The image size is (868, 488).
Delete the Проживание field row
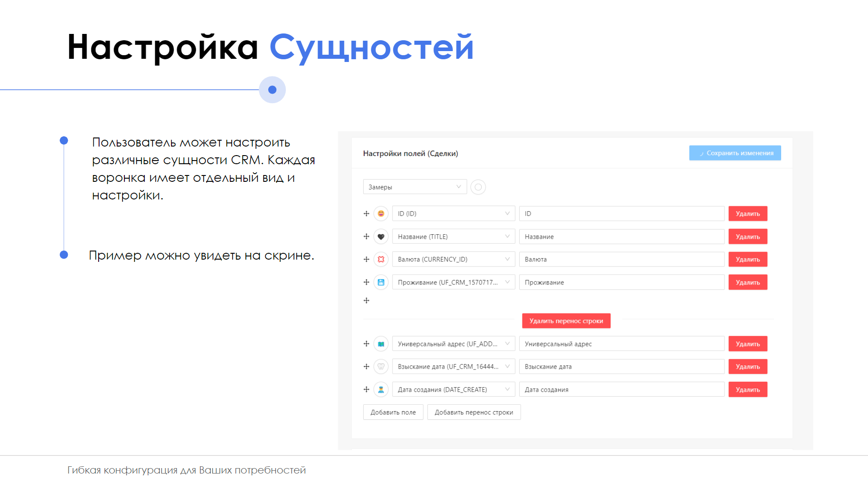[748, 282]
